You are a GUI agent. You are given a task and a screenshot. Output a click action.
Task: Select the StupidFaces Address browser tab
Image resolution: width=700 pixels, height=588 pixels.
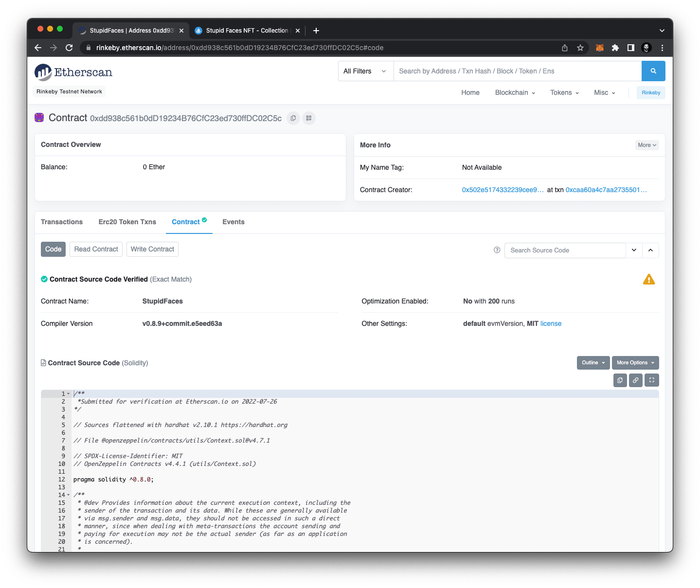[x=131, y=31]
